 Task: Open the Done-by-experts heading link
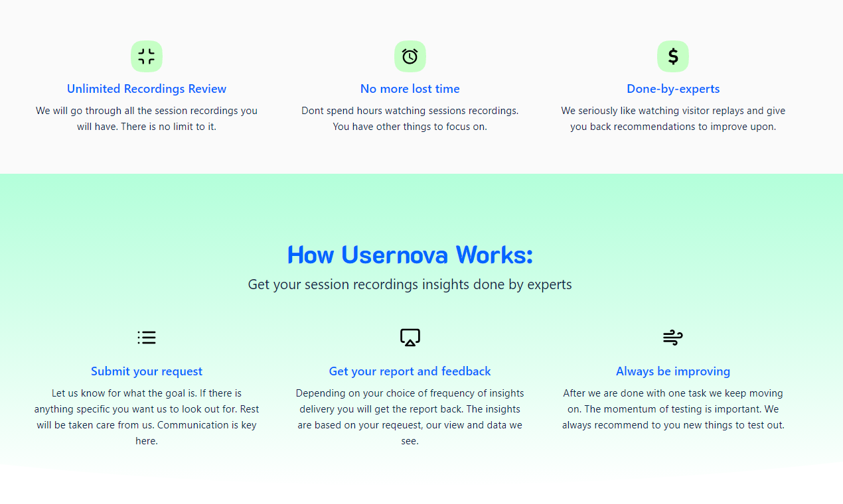click(x=672, y=88)
